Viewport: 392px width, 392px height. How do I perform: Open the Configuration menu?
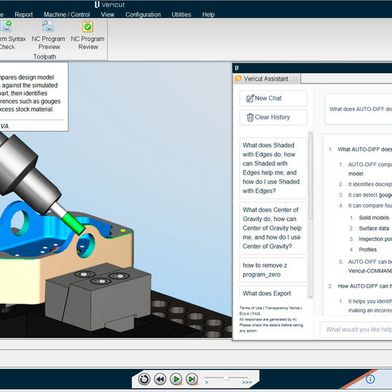[143, 15]
